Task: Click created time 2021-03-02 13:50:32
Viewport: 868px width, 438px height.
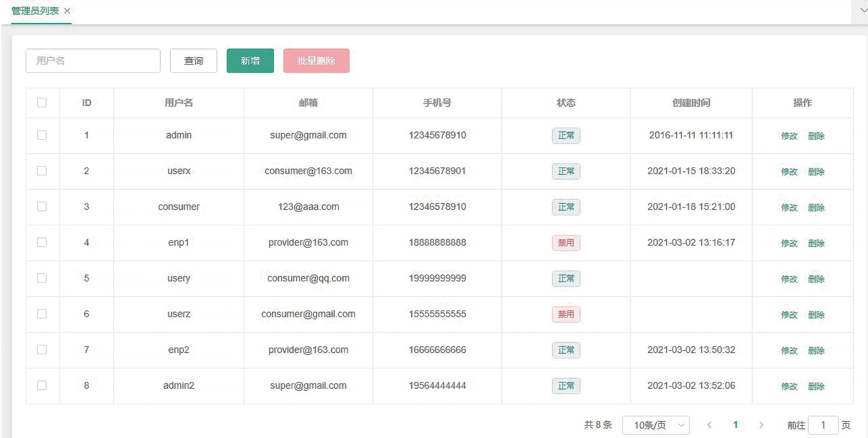Action: [x=691, y=350]
